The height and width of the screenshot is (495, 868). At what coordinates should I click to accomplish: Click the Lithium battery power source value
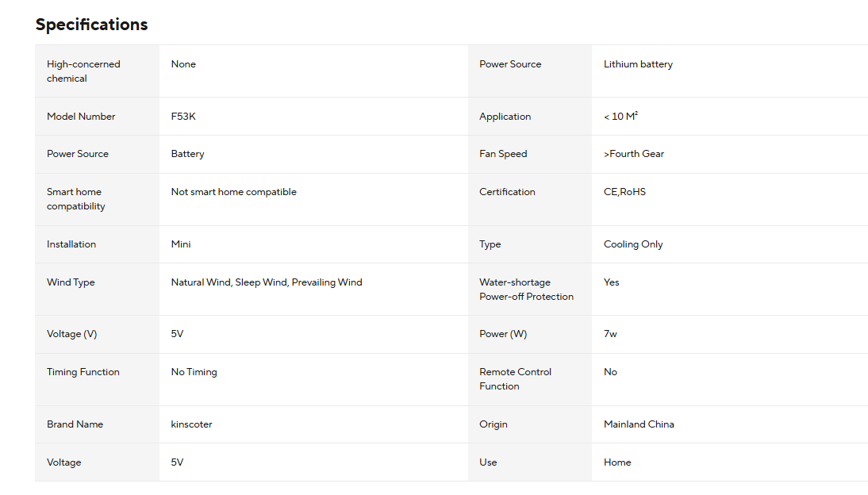click(638, 64)
